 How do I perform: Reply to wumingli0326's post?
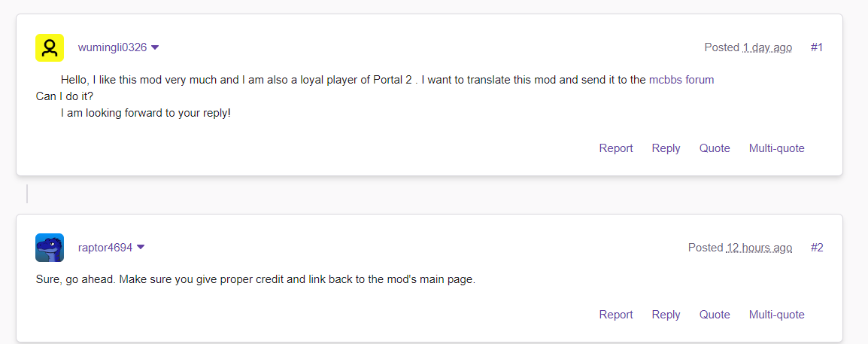[666, 148]
